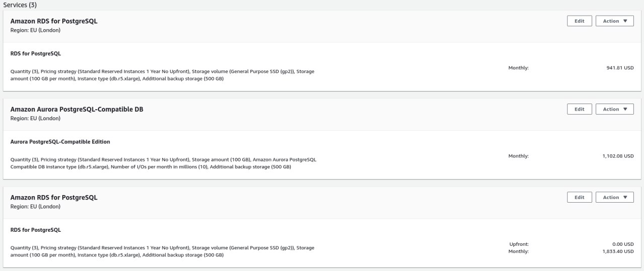Select the 941.81 USD monthly cost
The height and width of the screenshot is (271, 644).
pos(620,67)
